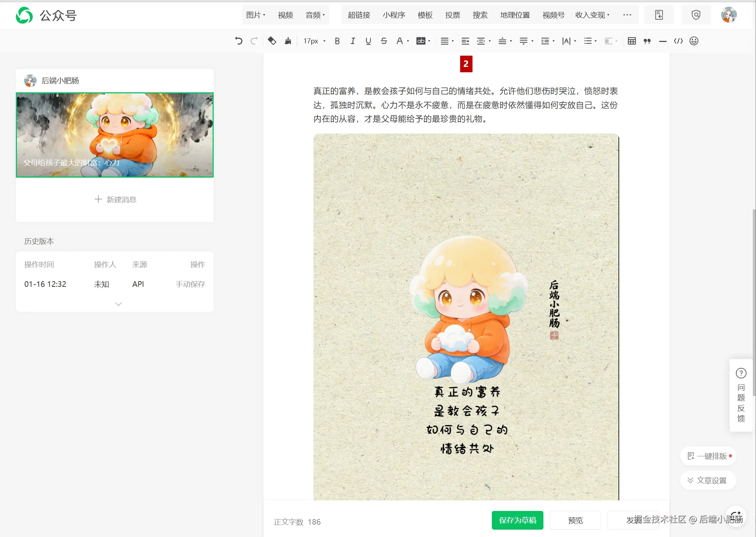Select the format painter brush icon
The height and width of the screenshot is (537, 756).
[x=288, y=41]
